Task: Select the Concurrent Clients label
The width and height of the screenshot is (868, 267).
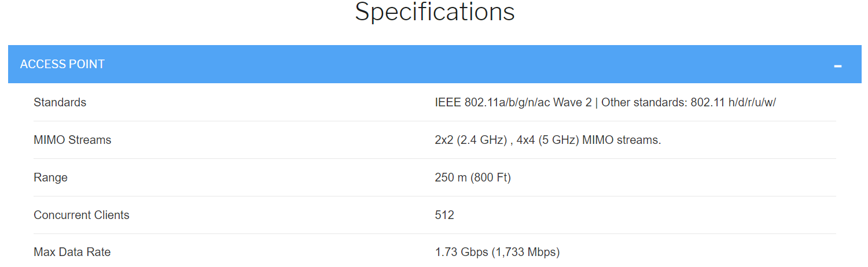Action: tap(82, 215)
